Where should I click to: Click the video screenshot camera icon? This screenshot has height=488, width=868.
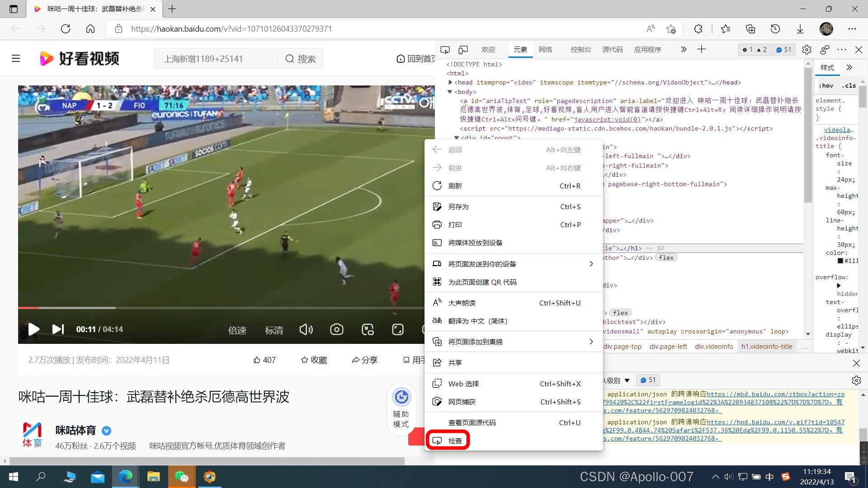336,329
